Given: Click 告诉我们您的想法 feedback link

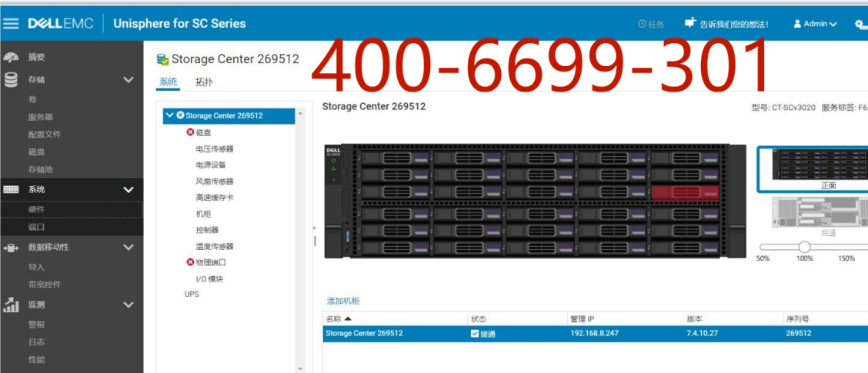Looking at the screenshot, I should coord(734,25).
